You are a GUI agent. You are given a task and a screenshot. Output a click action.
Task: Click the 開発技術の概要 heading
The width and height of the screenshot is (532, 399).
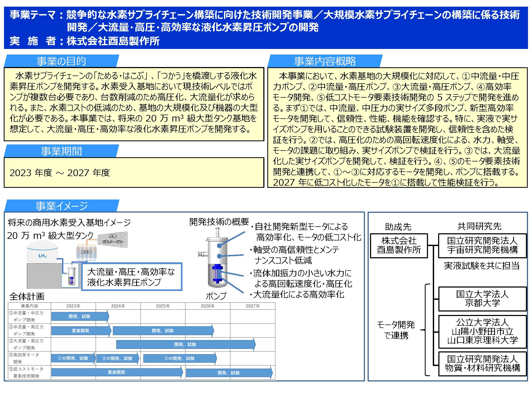coord(219,221)
